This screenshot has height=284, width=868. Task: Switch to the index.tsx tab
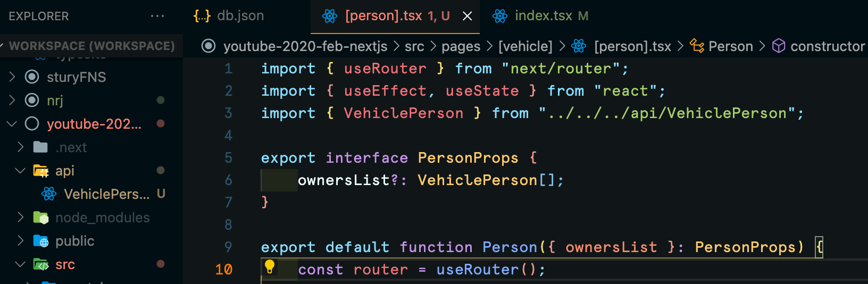click(x=540, y=16)
